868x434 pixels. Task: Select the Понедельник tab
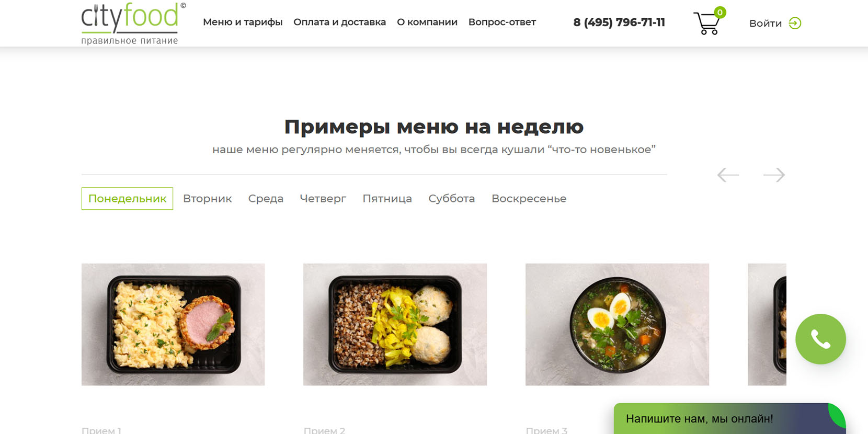tap(127, 199)
